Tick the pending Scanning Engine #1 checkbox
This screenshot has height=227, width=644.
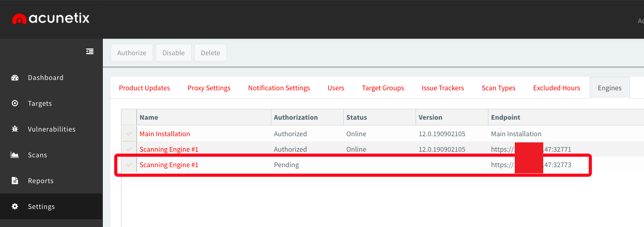(x=129, y=165)
